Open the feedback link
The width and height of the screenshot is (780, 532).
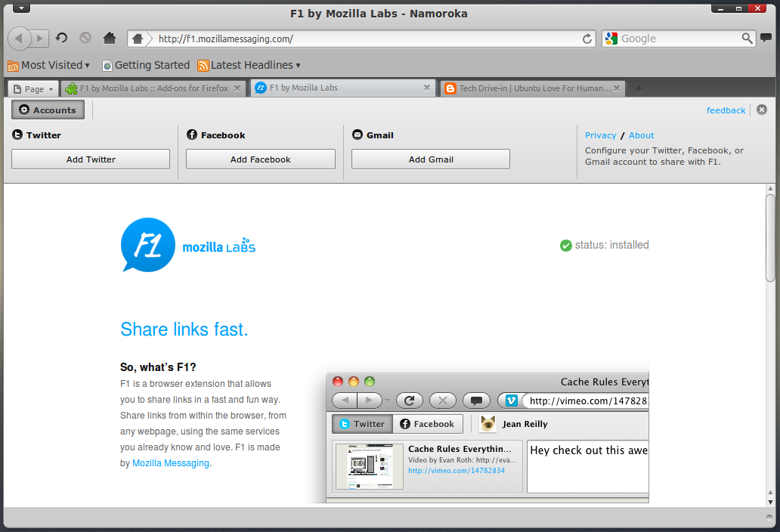coord(726,110)
